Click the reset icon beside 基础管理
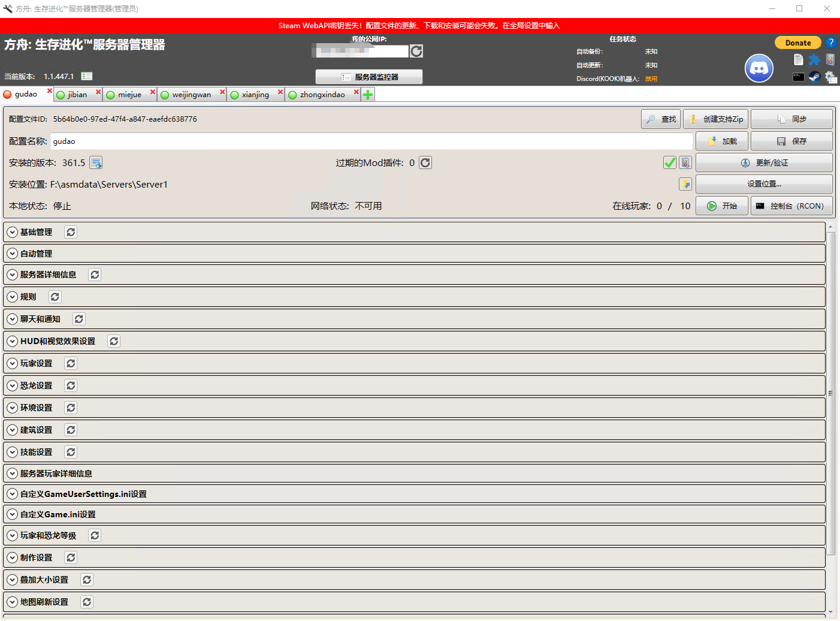This screenshot has width=840, height=621. pos(71,232)
